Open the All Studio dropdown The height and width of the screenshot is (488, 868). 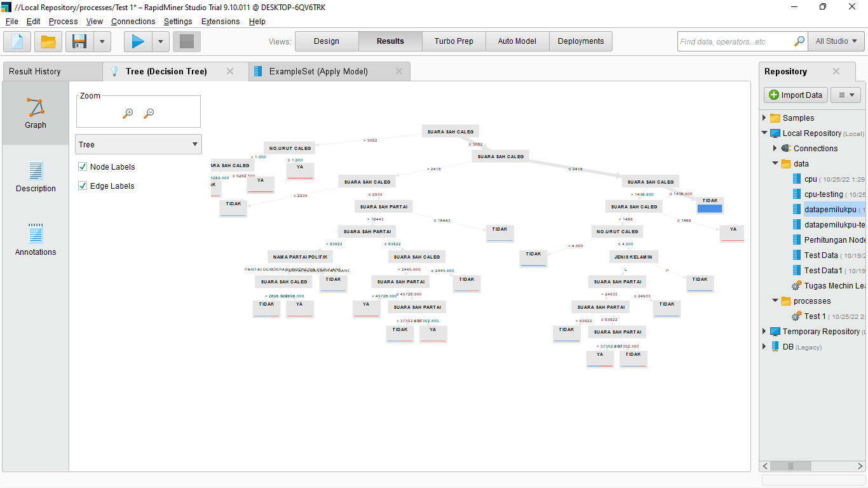pos(836,41)
